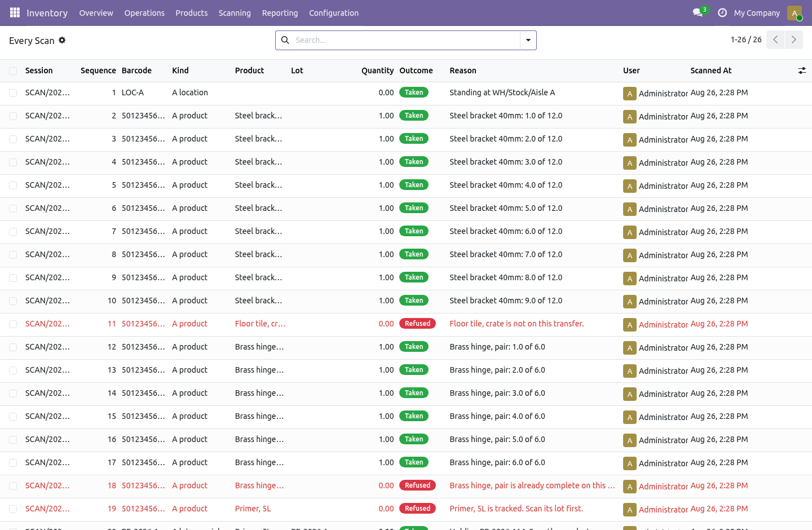This screenshot has width=812, height=530.
Task: Open the Operations menu
Action: tap(144, 12)
